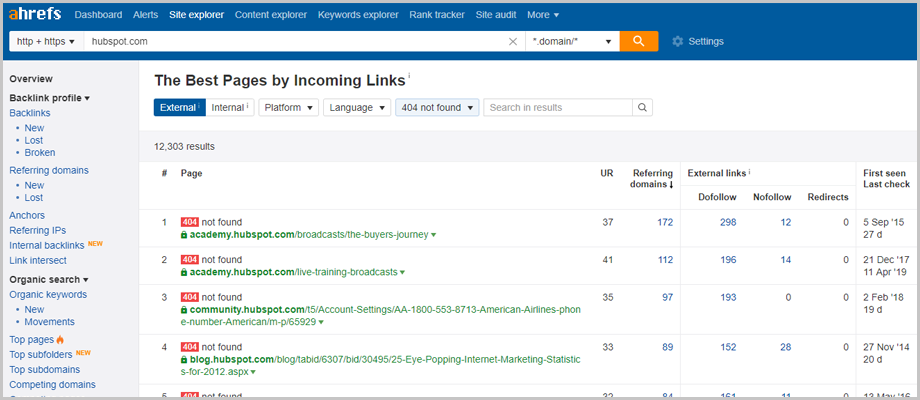This screenshot has height=400, width=920.
Task: Open the *.domain/* mode dropdown
Action: [x=572, y=42]
